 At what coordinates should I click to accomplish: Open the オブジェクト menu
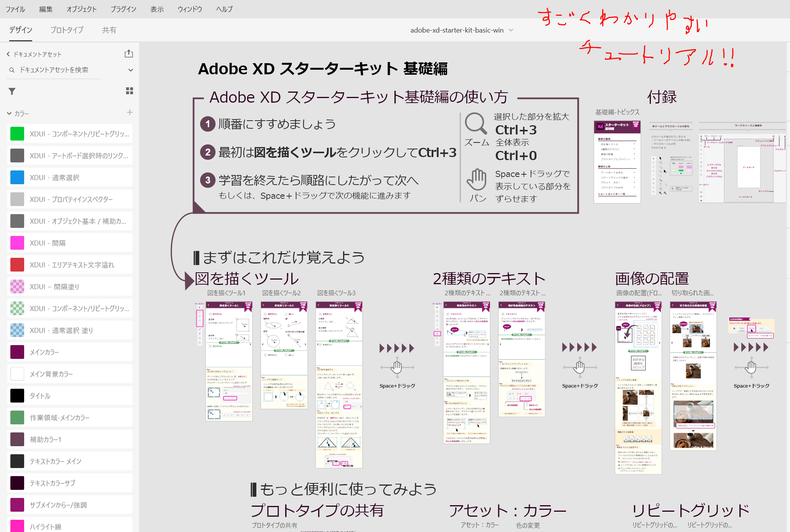[x=81, y=9]
